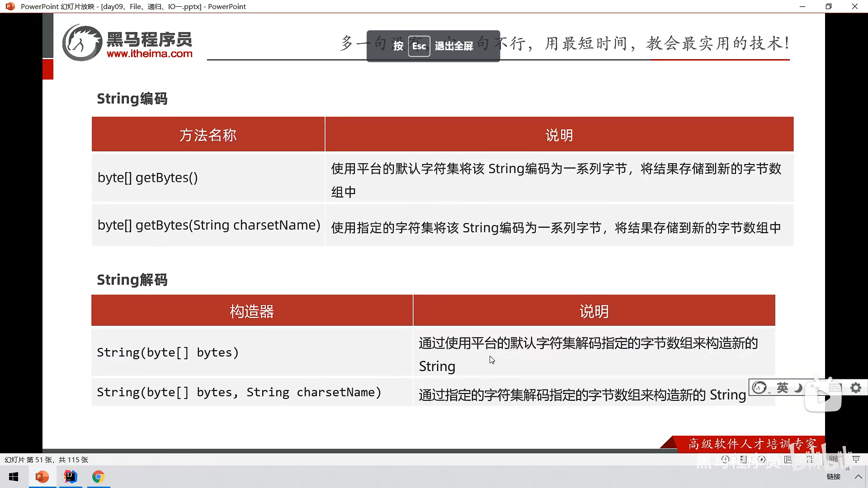The image size is (868, 488).
Task: Open input method settings gear
Action: (x=855, y=388)
